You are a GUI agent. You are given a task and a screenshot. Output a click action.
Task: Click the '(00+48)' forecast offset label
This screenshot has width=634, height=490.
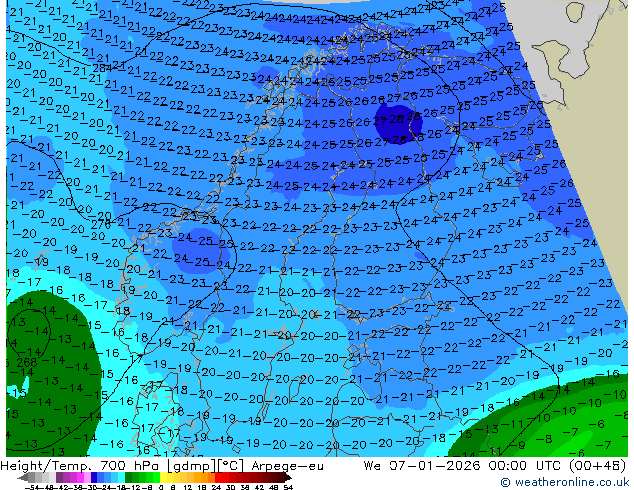pos(597,466)
